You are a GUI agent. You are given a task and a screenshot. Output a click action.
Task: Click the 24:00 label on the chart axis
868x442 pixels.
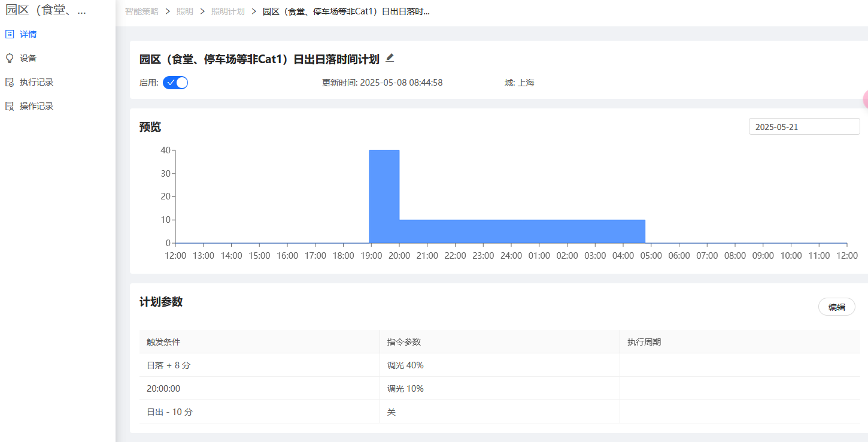[511, 255]
